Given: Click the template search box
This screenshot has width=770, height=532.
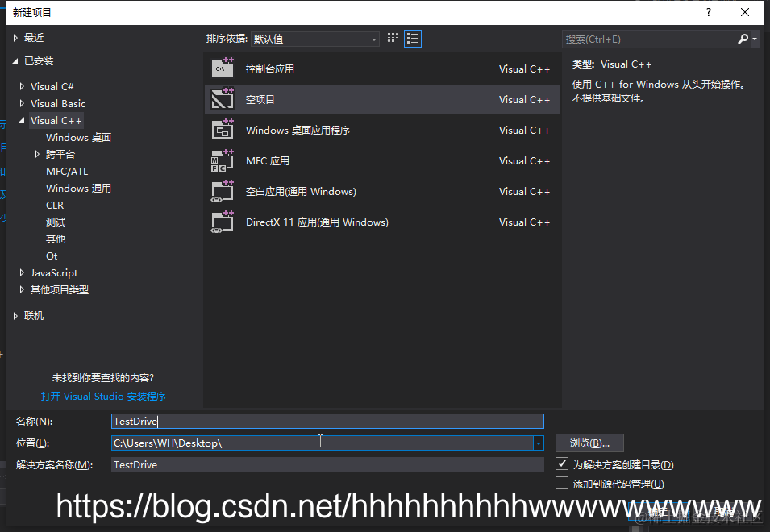Looking at the screenshot, I should [648, 39].
